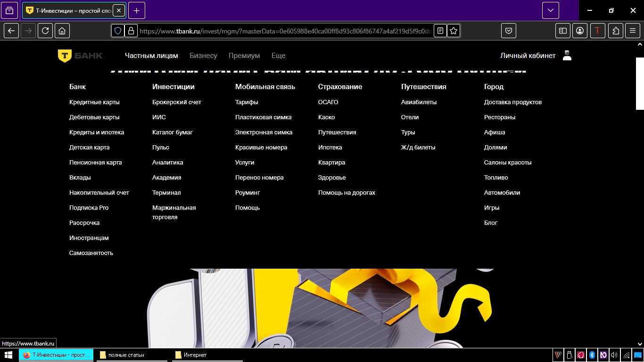Open the Wi-Fi network tray icon
This screenshot has width=644, height=362.
click(x=627, y=355)
